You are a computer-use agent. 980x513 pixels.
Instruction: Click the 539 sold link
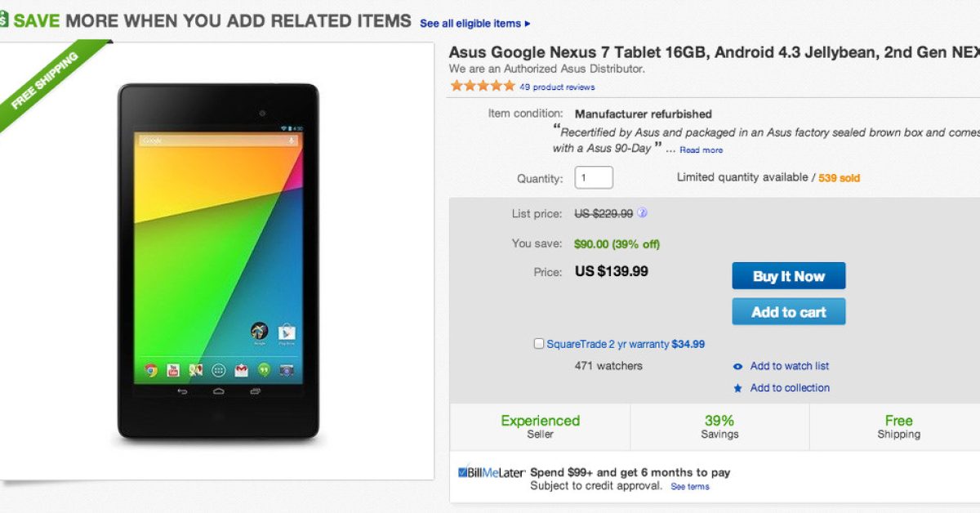tap(839, 178)
